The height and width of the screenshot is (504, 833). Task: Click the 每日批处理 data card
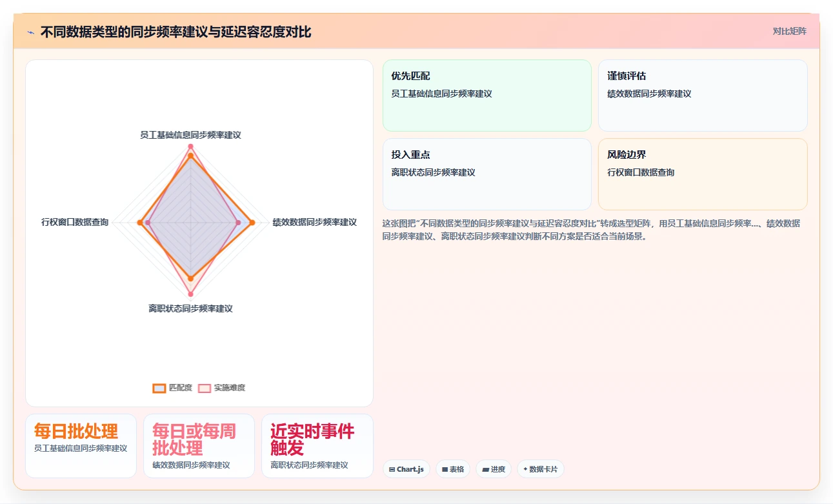click(81, 446)
